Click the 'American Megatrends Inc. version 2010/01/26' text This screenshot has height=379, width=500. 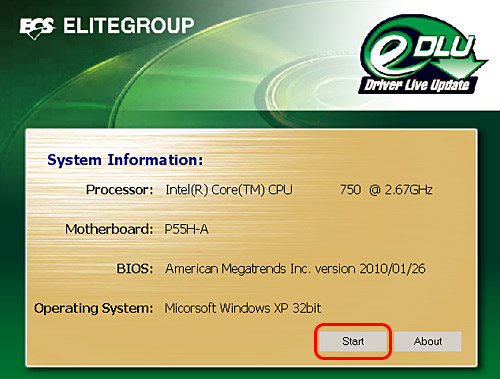(295, 269)
